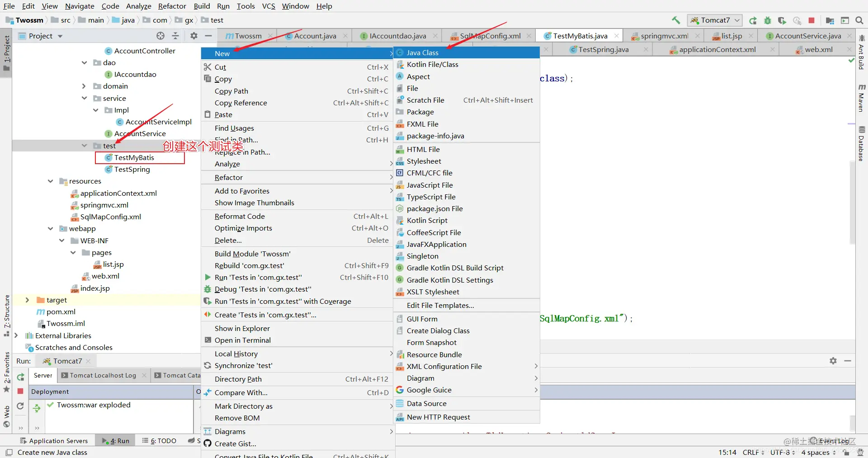The width and height of the screenshot is (868, 458).
Task: Collapse the service folder in tree
Action: (84, 98)
